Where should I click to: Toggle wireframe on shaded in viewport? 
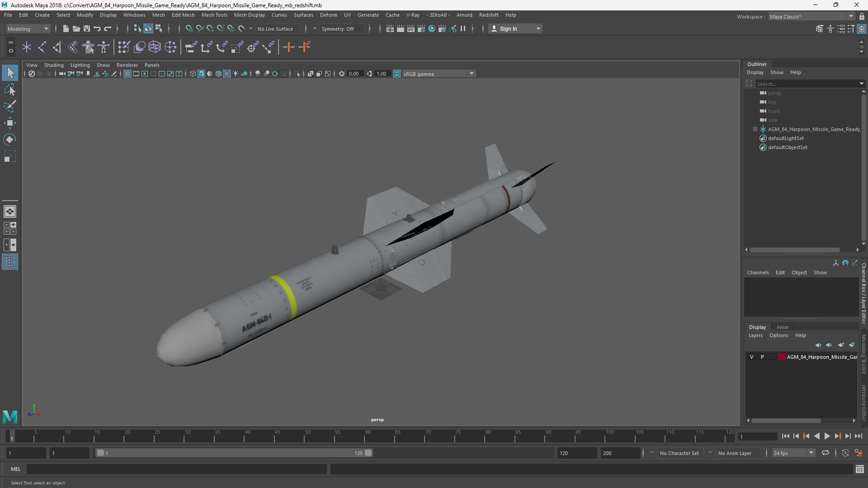(x=218, y=74)
